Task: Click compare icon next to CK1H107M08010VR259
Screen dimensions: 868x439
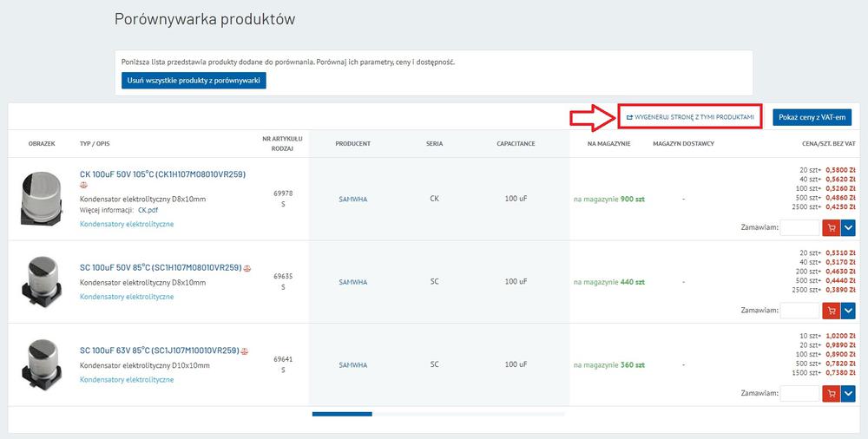Action: (83, 186)
